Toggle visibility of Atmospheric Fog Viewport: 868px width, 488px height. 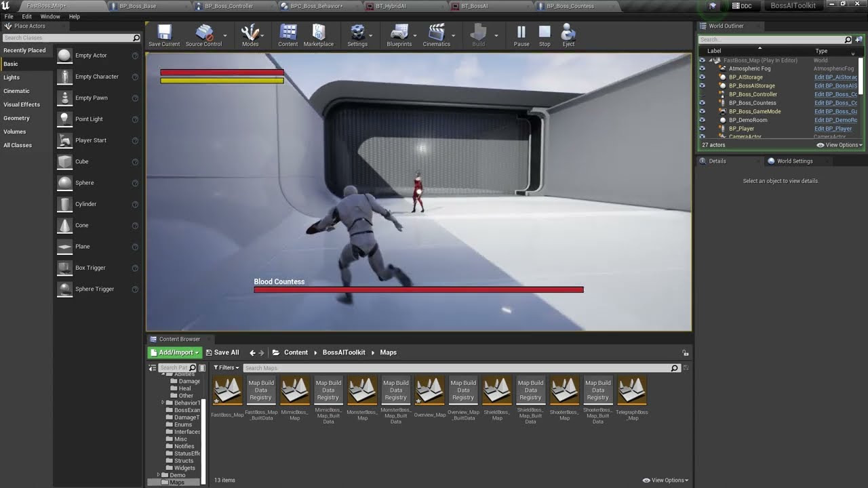(x=702, y=68)
